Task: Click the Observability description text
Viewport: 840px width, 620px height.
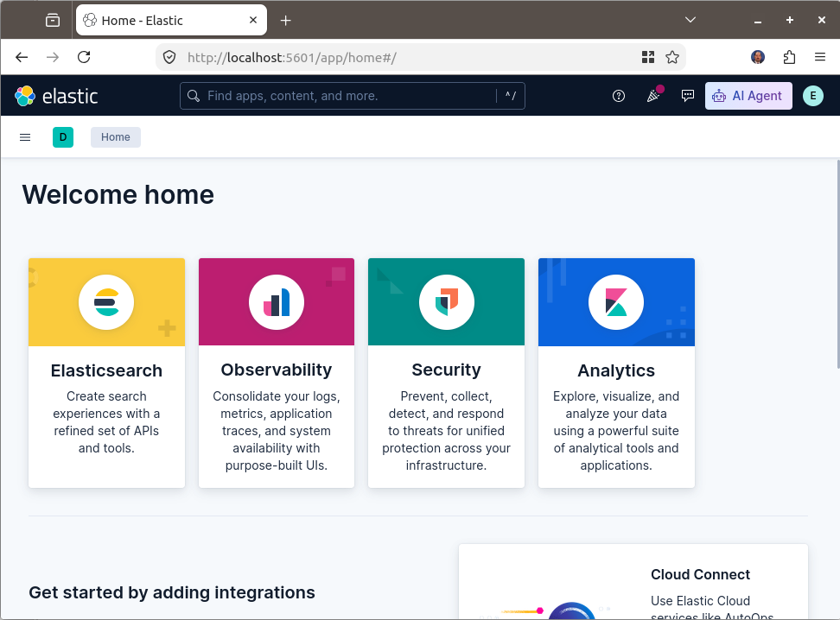Action: tap(277, 431)
